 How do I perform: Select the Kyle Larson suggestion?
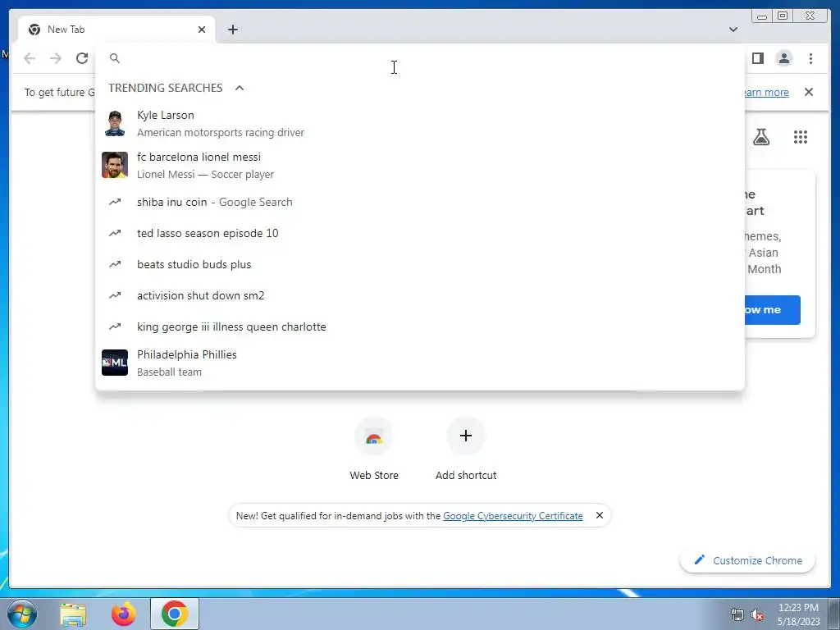click(420, 124)
